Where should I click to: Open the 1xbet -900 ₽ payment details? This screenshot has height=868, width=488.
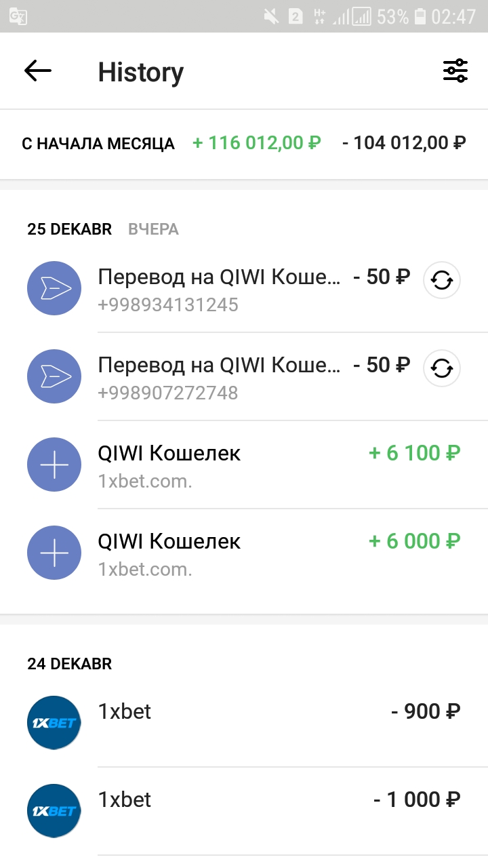(237, 712)
